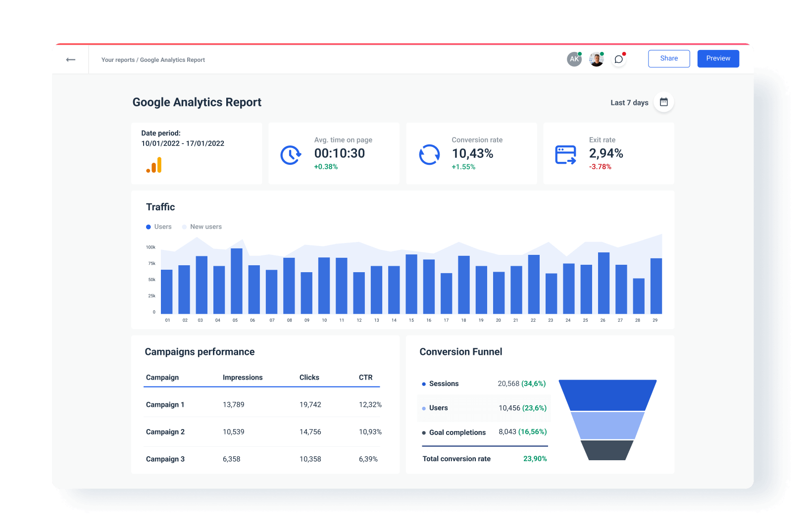
Task: Click the 2,94% exit rate value
Action: click(x=606, y=153)
